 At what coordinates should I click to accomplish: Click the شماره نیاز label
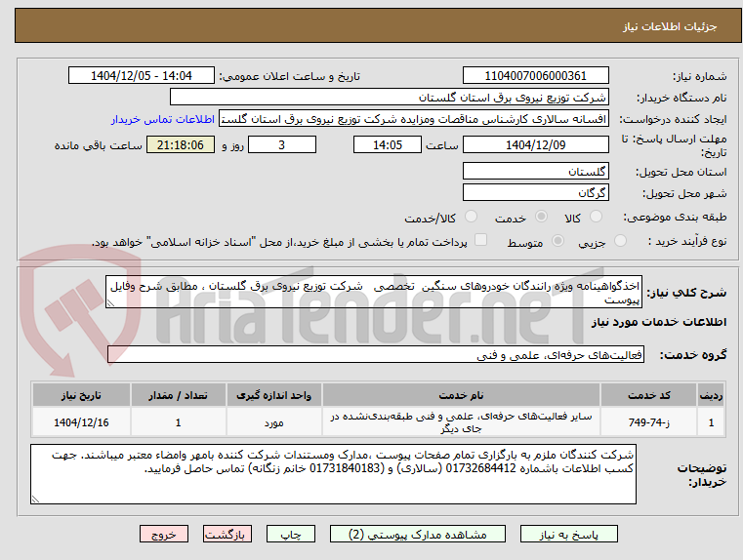700,76
